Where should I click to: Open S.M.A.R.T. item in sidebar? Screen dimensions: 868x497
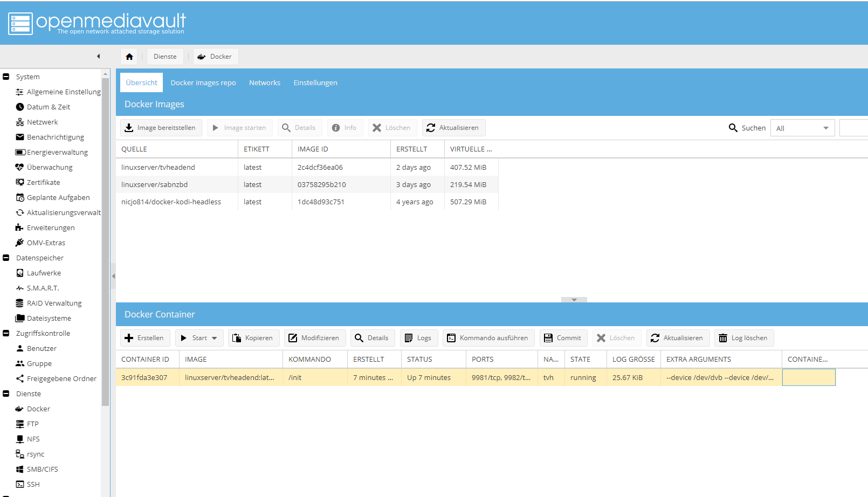pyautogui.click(x=37, y=288)
